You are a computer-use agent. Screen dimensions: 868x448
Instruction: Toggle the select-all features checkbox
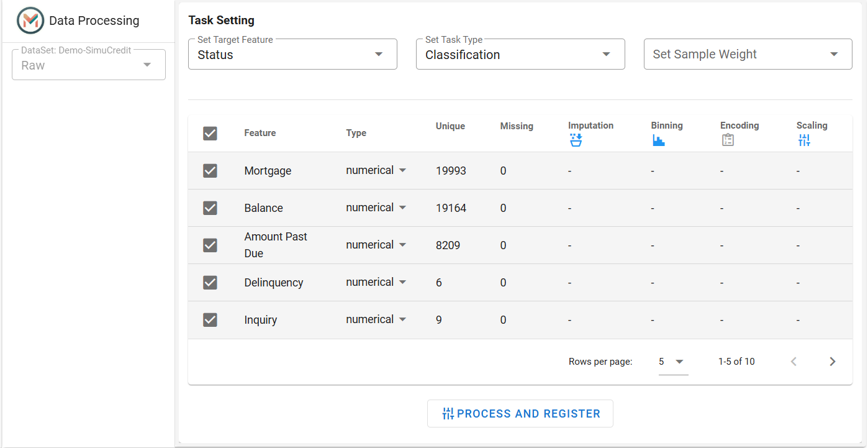point(210,133)
